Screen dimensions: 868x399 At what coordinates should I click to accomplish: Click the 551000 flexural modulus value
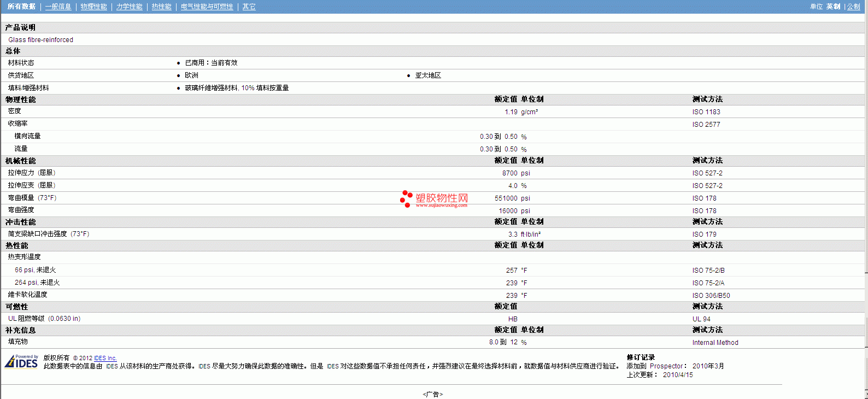506,198
